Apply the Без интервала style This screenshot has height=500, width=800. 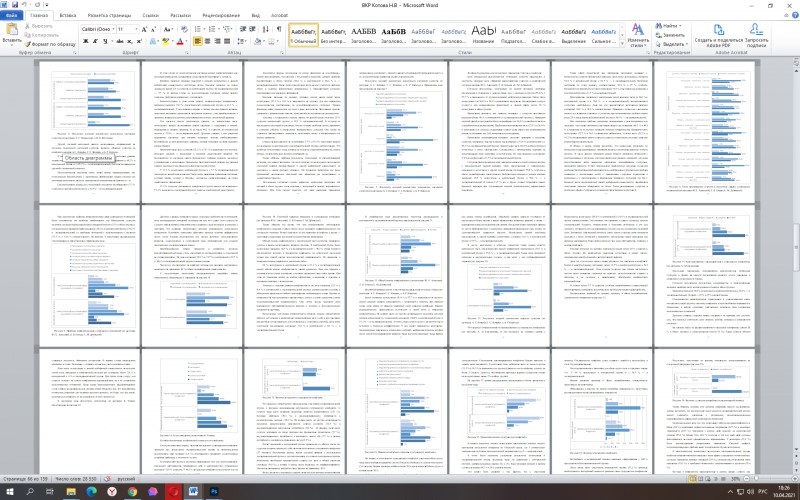pos(333,35)
